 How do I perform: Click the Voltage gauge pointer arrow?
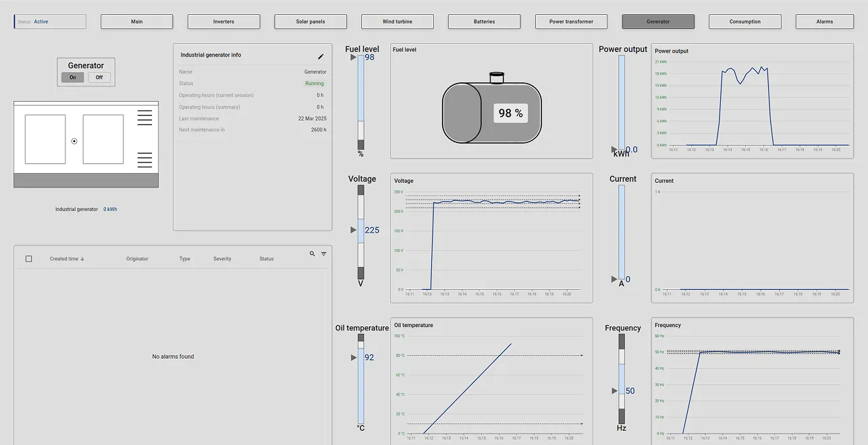coord(353,230)
